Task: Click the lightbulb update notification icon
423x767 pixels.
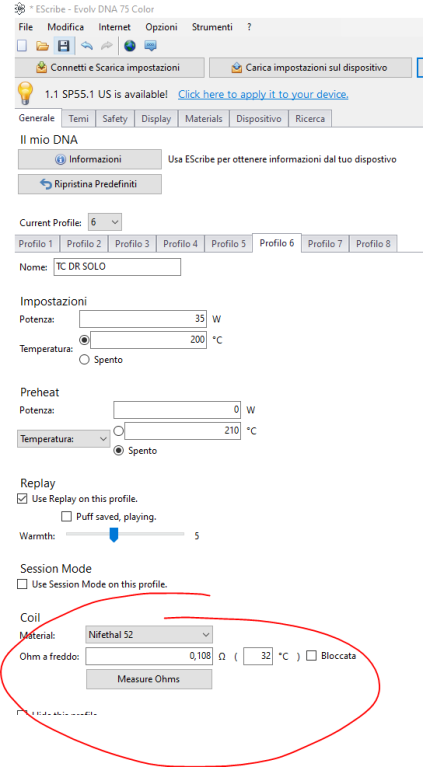Action: tap(25, 92)
